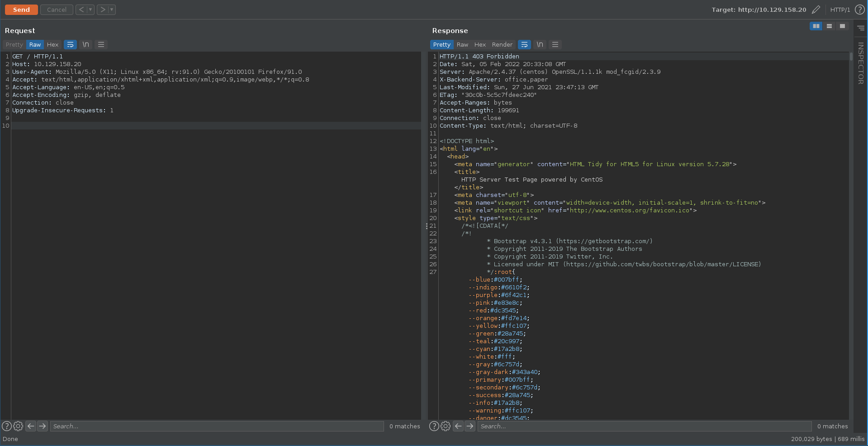Open response search settings gear
This screenshot has height=446, width=868.
click(446, 426)
